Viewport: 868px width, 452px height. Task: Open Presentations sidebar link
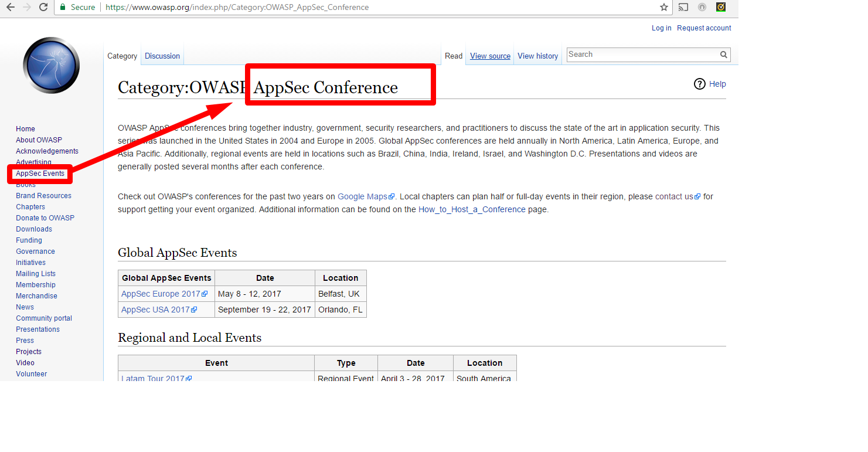(x=38, y=329)
